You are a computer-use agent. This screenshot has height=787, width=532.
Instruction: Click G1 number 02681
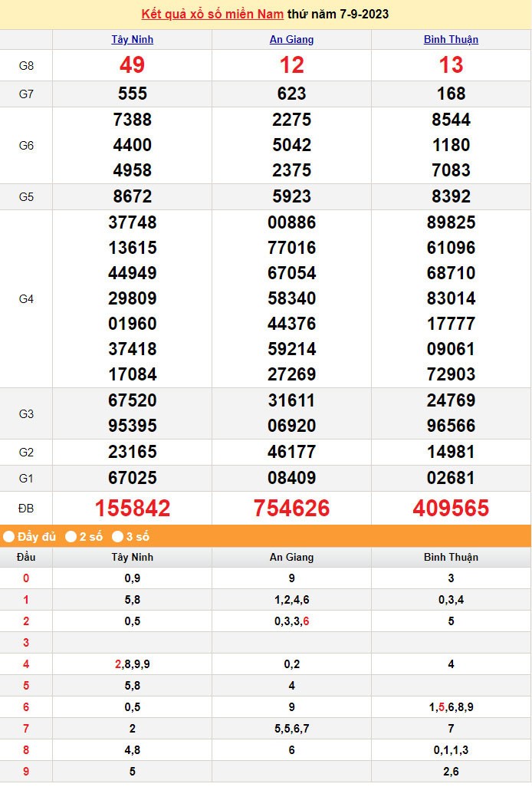451,478
